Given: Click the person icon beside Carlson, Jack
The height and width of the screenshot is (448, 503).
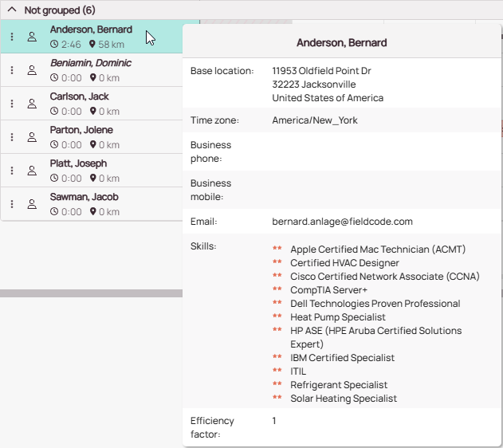Looking at the screenshot, I should (32, 104).
